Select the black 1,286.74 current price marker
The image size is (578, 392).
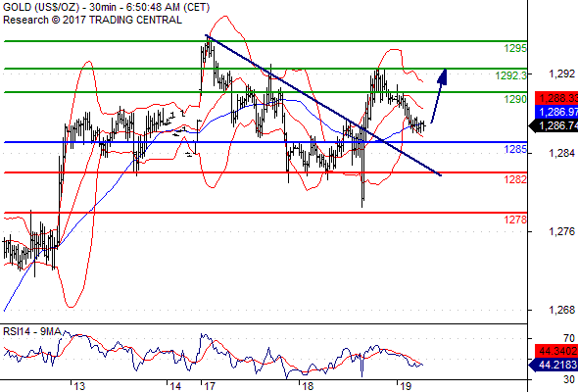pos(554,125)
